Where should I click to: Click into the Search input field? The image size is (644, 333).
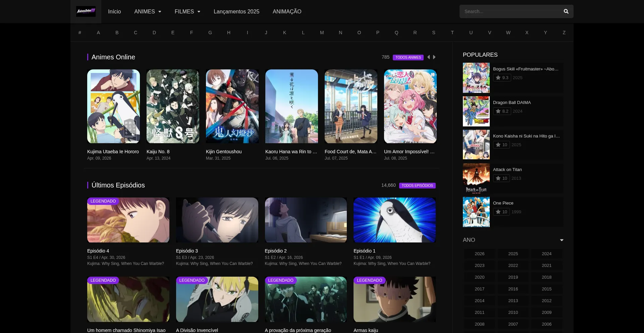510,11
